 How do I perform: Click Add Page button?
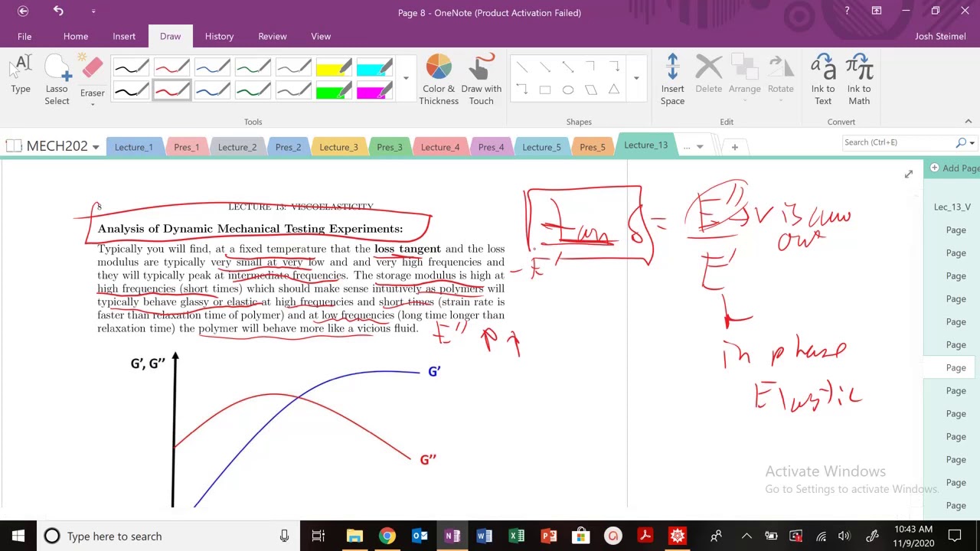coord(955,168)
